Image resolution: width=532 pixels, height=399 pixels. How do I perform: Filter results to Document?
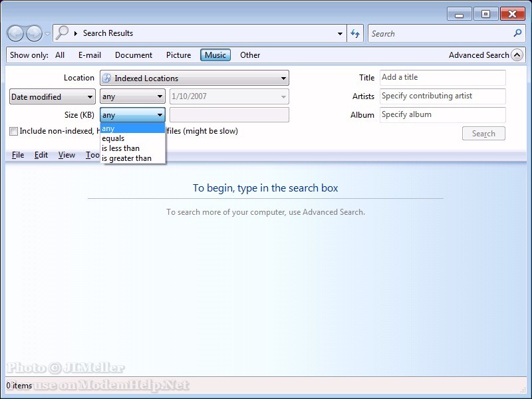pyautogui.click(x=134, y=55)
